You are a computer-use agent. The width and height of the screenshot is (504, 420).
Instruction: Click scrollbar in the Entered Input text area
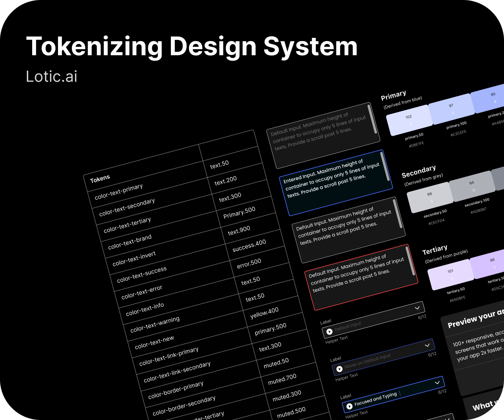(x=385, y=166)
